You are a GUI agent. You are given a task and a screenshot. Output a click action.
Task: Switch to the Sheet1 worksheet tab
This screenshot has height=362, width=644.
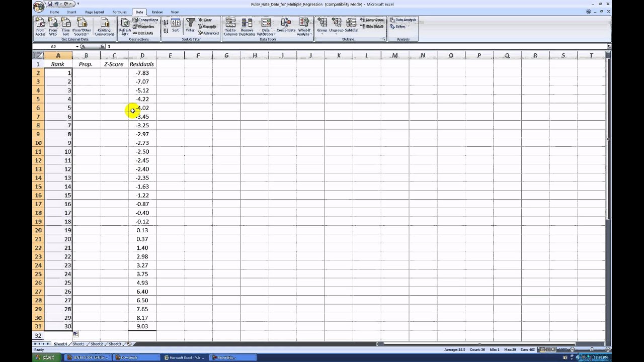78,344
